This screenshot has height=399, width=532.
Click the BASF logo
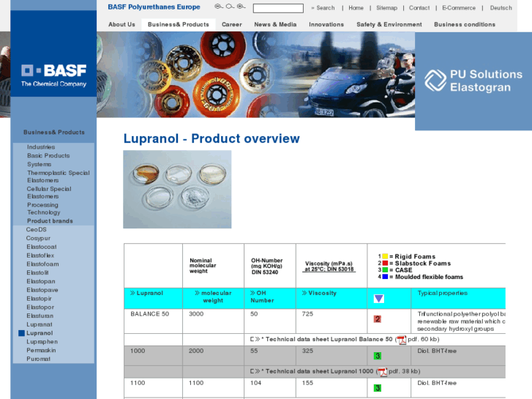coord(53,75)
